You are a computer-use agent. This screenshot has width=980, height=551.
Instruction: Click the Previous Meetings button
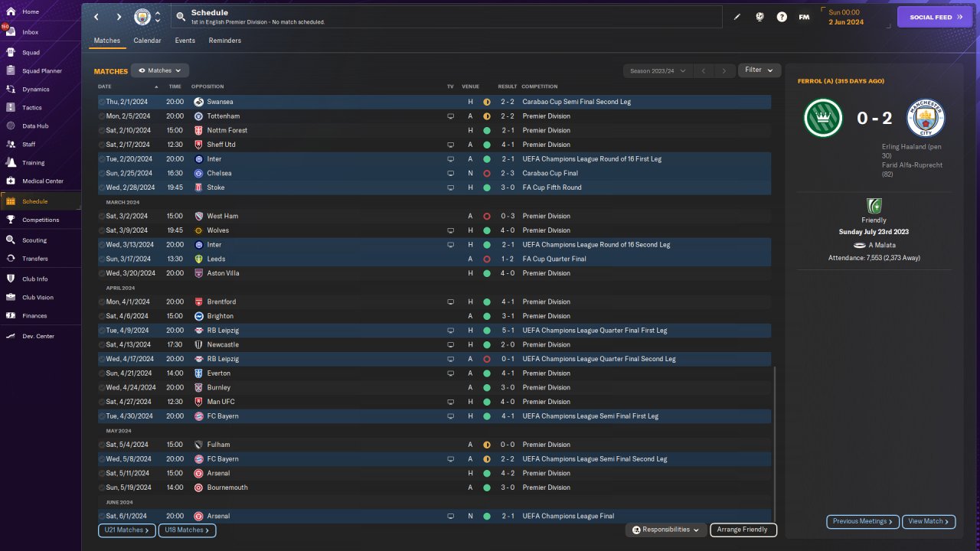pyautogui.click(x=863, y=521)
